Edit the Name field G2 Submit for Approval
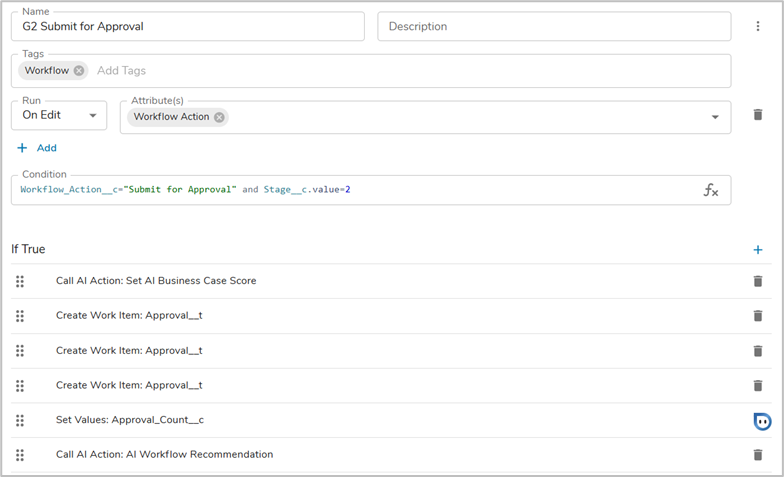This screenshot has height=477, width=784. coord(187,27)
